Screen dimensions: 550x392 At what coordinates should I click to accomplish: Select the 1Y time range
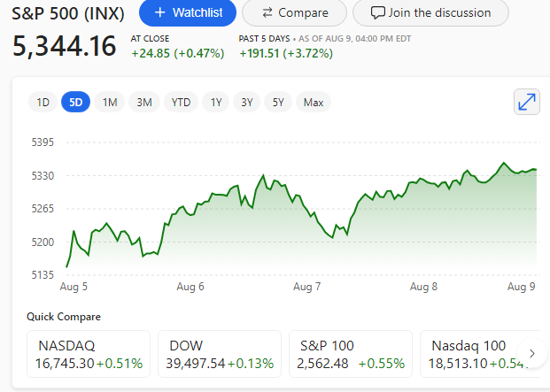[216, 103]
